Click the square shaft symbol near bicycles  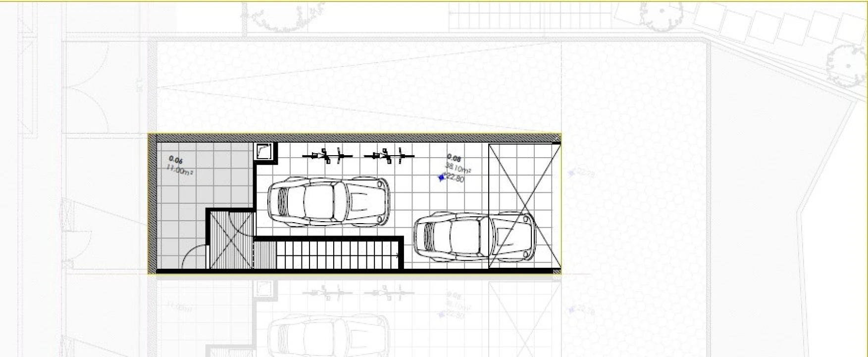(263, 151)
